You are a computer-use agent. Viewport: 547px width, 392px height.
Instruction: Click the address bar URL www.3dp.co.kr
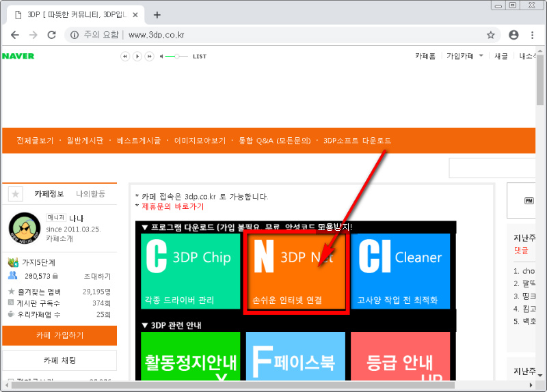tap(157, 35)
